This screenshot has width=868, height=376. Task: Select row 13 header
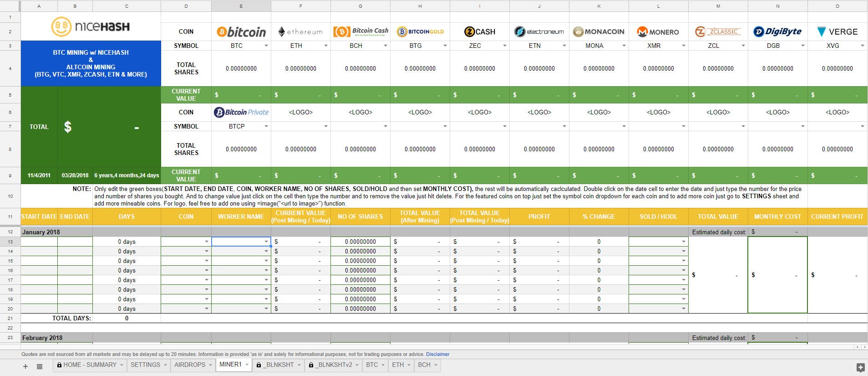[10, 242]
